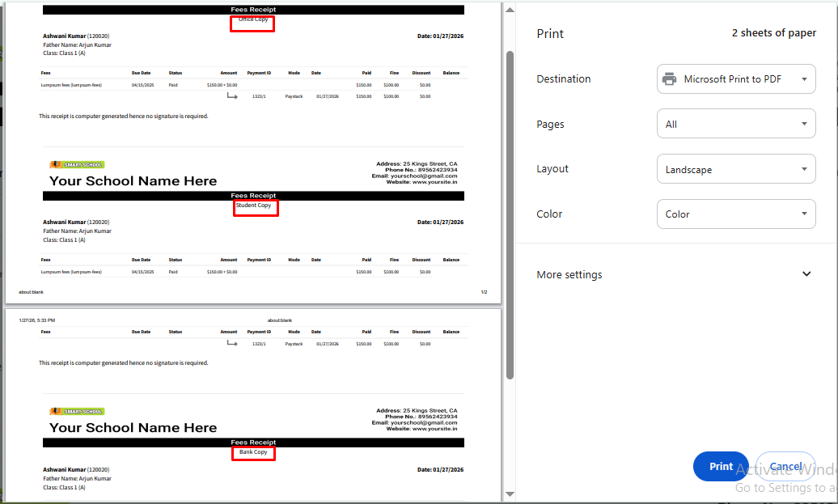Viewport: 838px width, 504px height.
Task: Click the printer icon in Destination field
Action: click(x=669, y=79)
